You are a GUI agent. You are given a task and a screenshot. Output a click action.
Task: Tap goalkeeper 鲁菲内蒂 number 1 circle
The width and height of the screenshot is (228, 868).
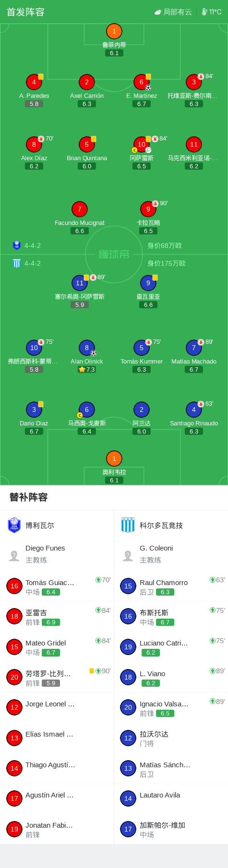114,31
